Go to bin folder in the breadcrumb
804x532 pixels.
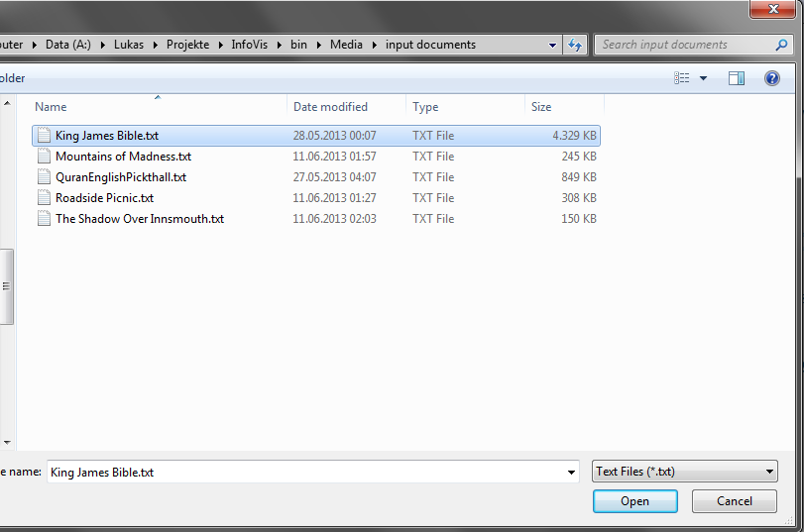[x=298, y=45]
